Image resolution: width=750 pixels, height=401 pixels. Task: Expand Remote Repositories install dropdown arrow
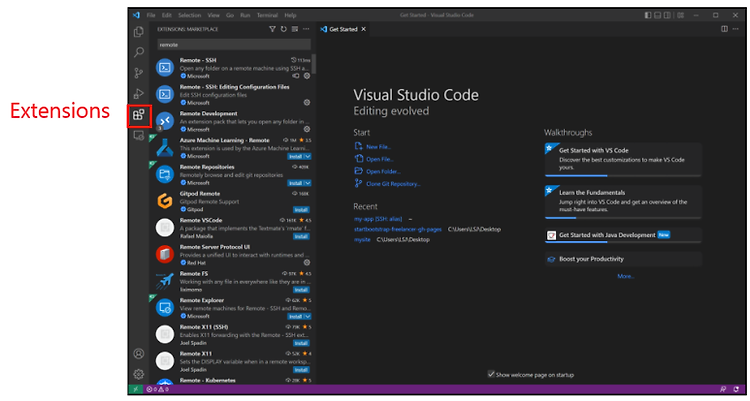coord(308,183)
